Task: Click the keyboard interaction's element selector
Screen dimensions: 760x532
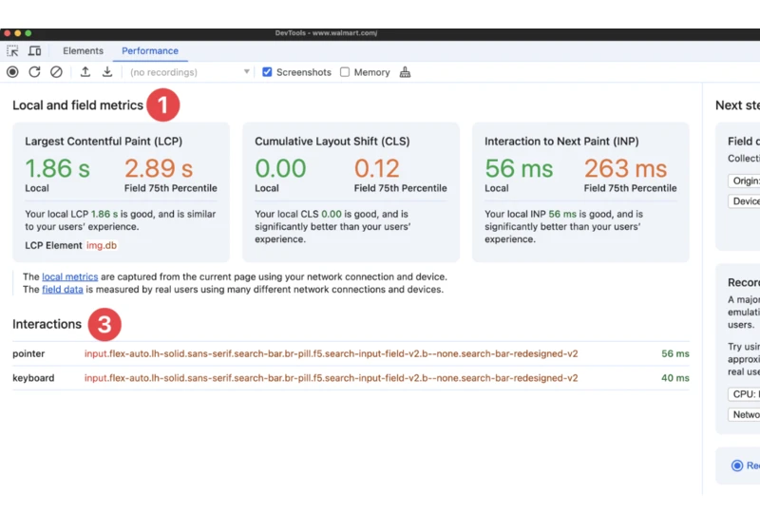Action: tap(331, 378)
